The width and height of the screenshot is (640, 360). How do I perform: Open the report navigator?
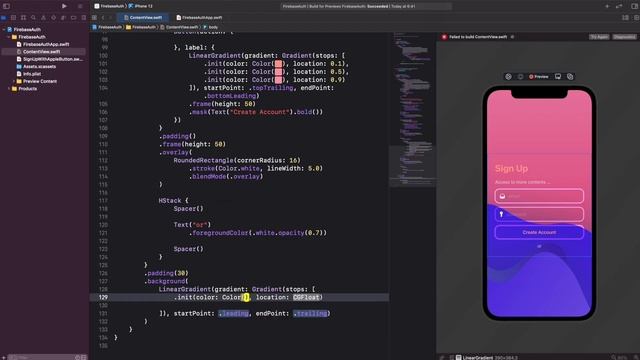(83, 18)
